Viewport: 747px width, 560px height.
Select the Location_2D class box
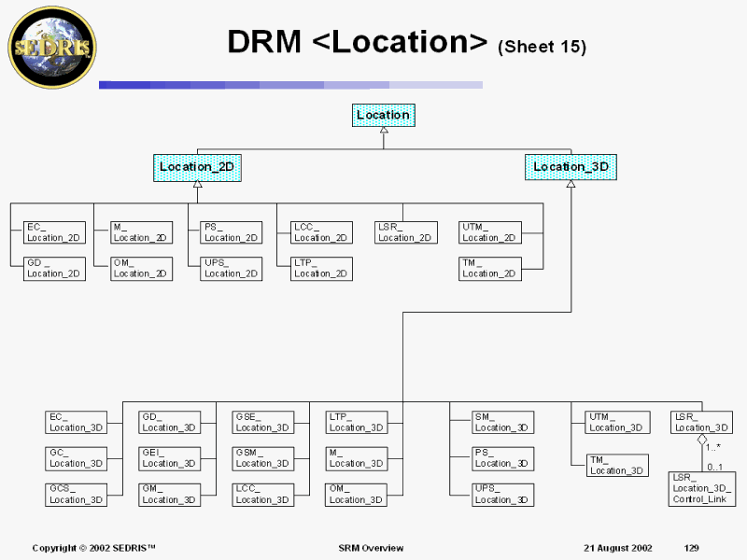click(x=197, y=167)
